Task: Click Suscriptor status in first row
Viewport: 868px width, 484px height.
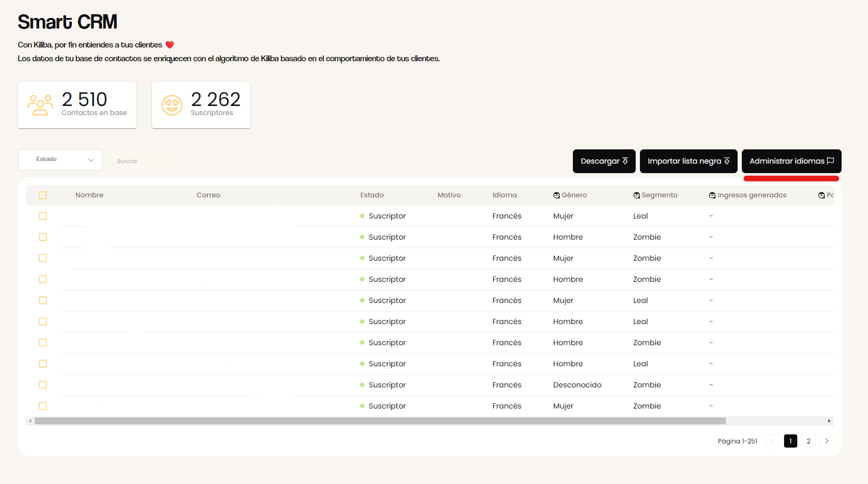Action: 387,216
